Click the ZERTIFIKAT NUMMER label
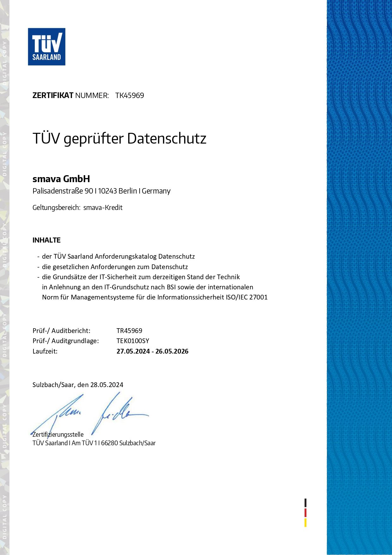This screenshot has height=555, width=392. [70, 96]
